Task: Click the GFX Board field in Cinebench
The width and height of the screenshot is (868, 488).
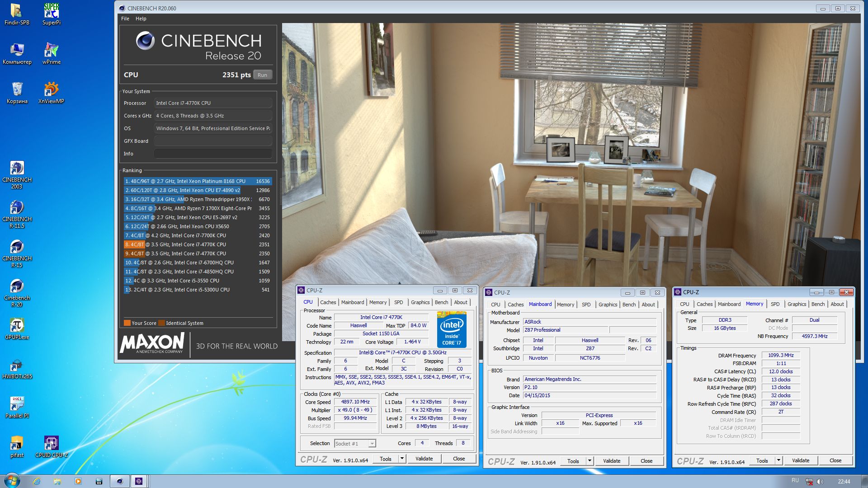Action: click(x=213, y=141)
